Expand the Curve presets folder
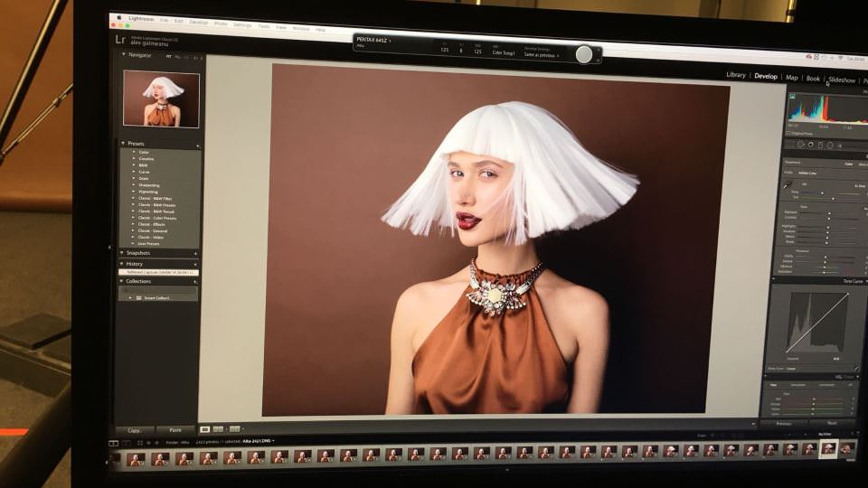 pyautogui.click(x=134, y=172)
